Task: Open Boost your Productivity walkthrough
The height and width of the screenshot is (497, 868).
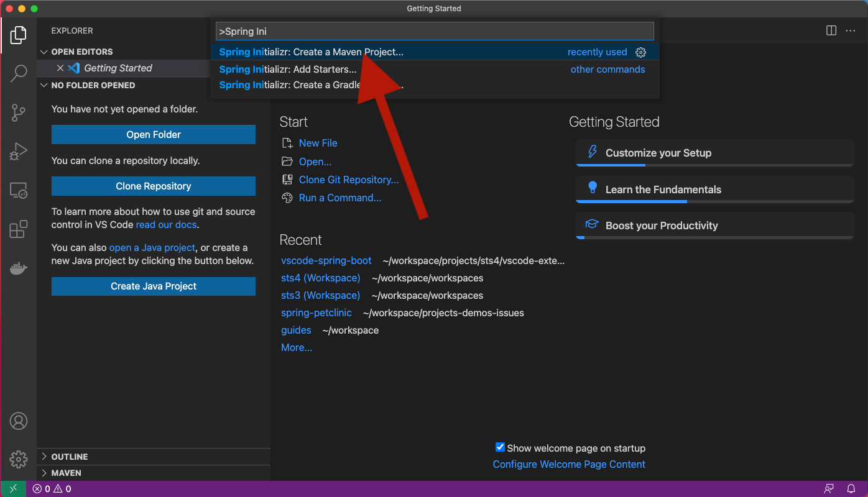Action: point(715,226)
